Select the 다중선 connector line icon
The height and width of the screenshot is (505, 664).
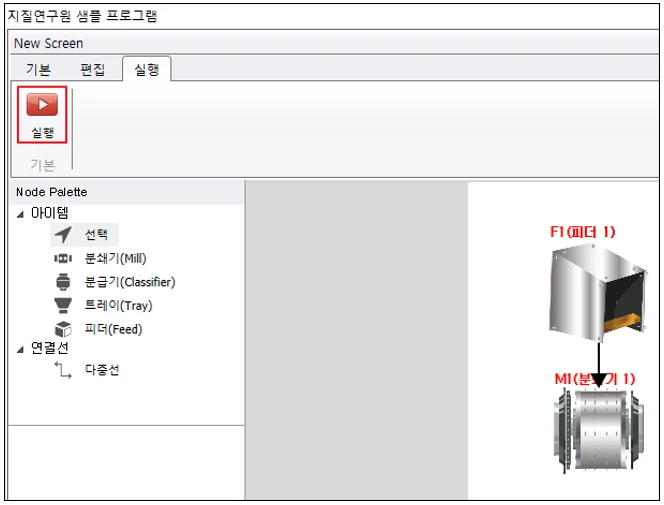(x=63, y=370)
